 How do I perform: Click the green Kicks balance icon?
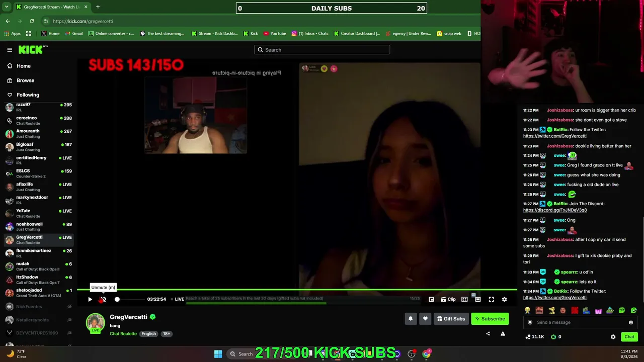coord(553,337)
